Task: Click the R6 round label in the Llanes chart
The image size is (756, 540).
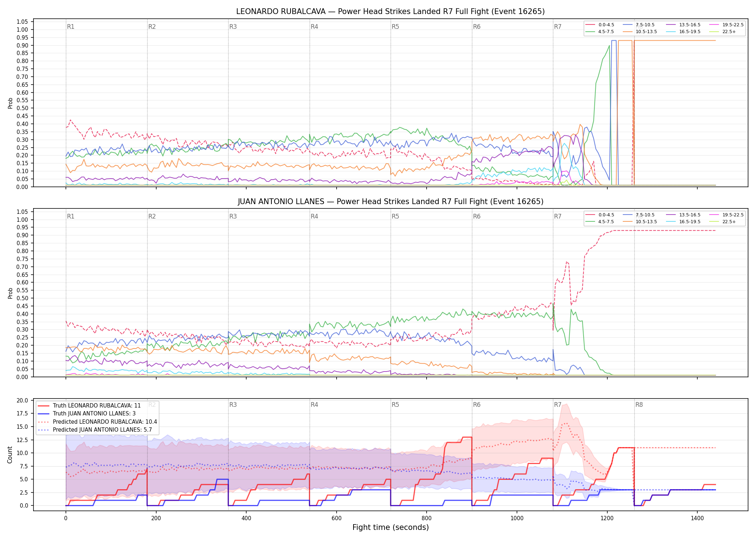Action: [x=477, y=216]
